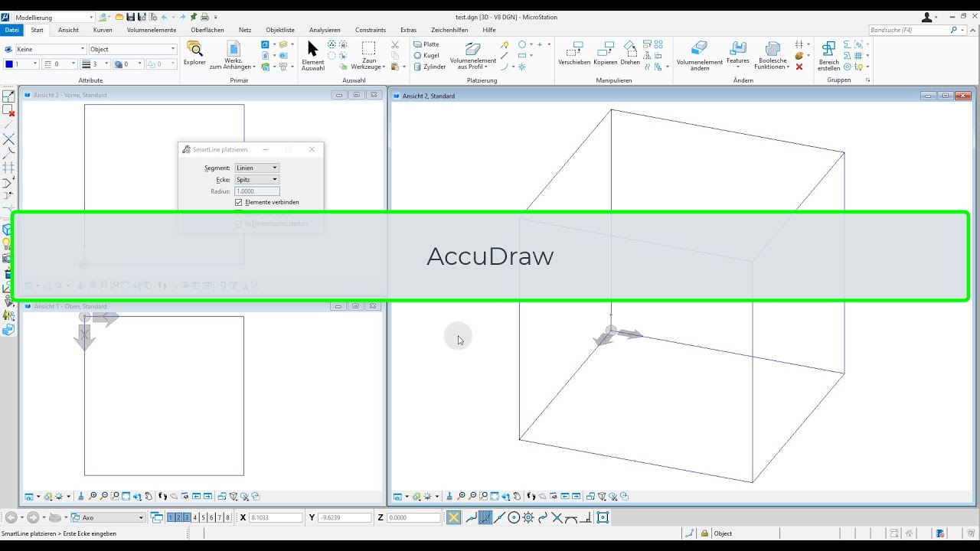
Task: Click the line placement tool in Platzierung
Action: [x=505, y=56]
